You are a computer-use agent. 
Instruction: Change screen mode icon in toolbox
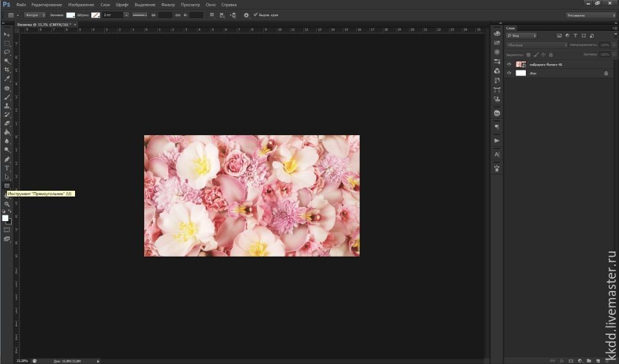coord(7,239)
